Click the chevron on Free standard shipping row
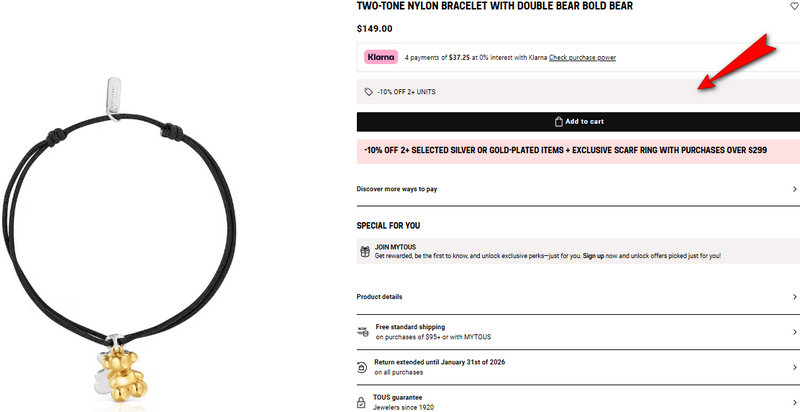This screenshot has width=800, height=412. click(795, 331)
